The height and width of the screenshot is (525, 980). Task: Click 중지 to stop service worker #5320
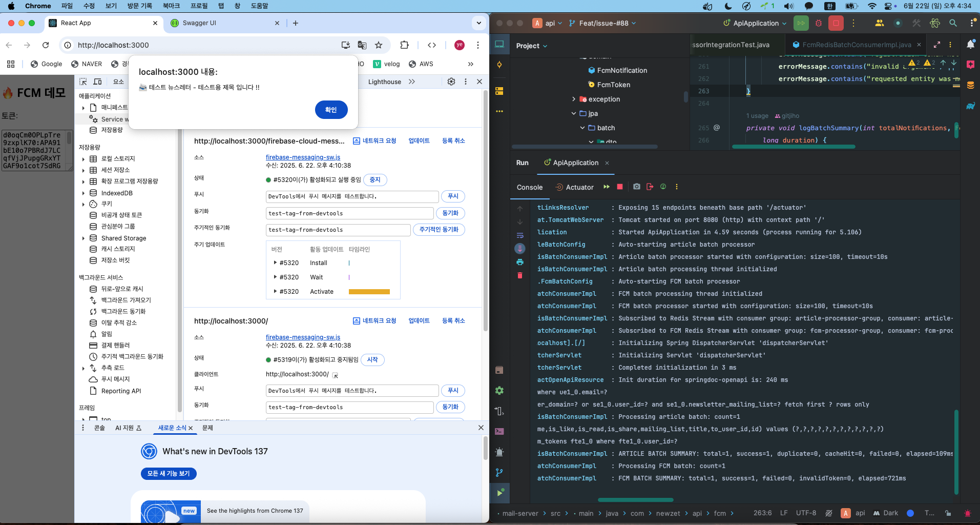pos(375,180)
